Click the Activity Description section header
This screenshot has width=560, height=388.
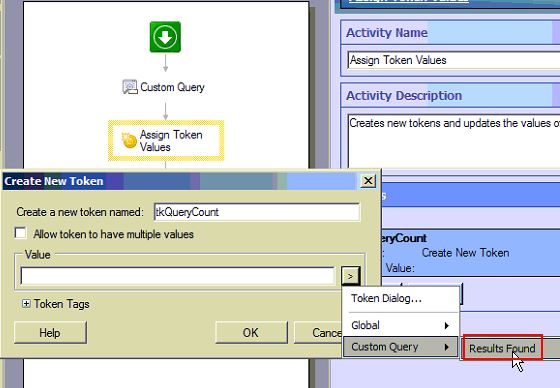pos(450,96)
